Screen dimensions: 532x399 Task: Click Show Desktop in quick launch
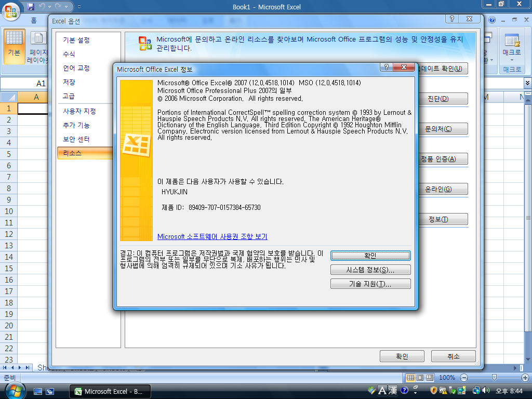click(38, 392)
